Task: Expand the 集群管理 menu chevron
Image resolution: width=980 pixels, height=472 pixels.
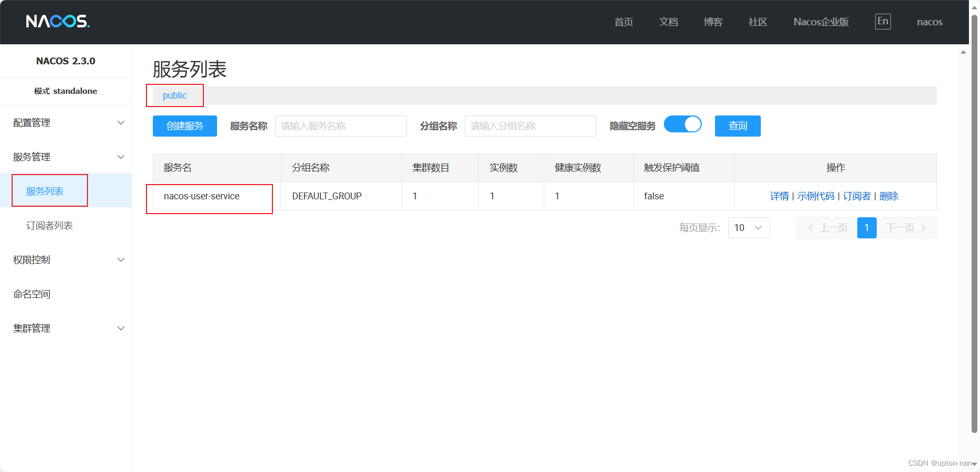Action: tap(121, 329)
